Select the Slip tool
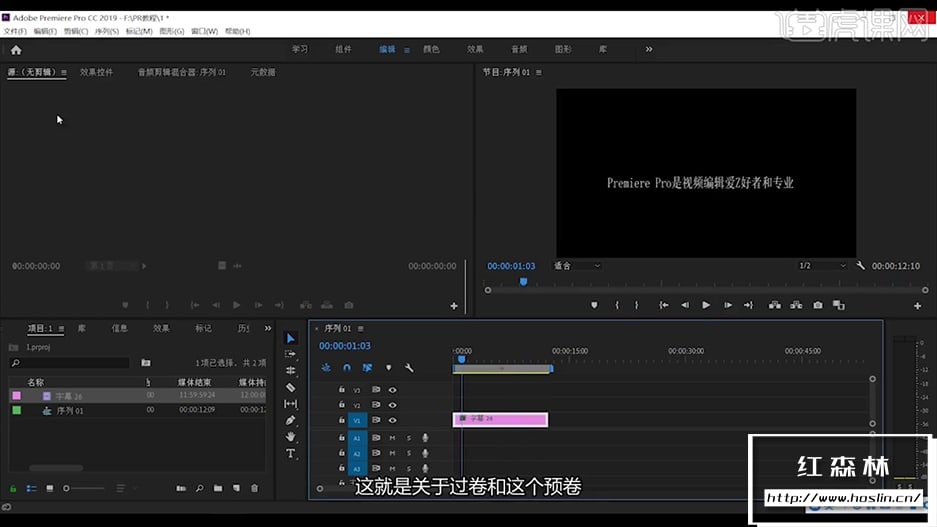Screen dimensions: 937x527 click(x=290, y=404)
